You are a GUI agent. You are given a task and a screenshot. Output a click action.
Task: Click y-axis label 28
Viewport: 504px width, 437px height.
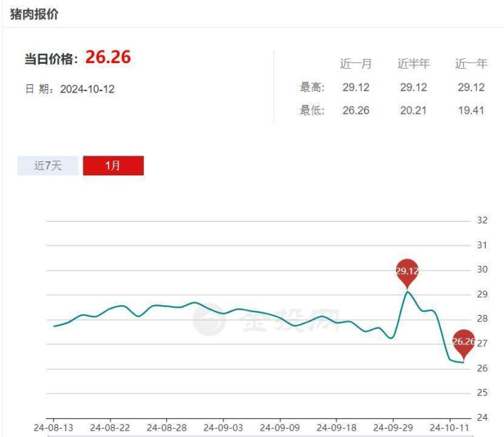point(482,319)
